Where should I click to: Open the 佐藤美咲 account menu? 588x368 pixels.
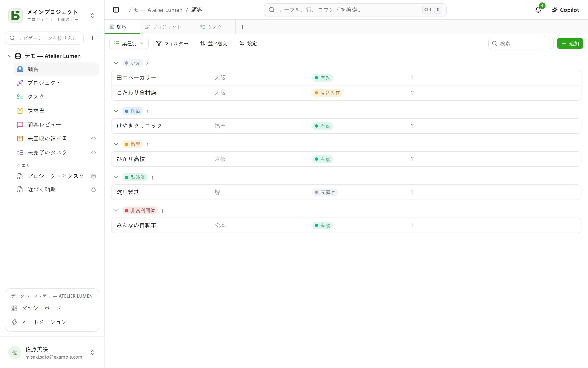[52, 353]
